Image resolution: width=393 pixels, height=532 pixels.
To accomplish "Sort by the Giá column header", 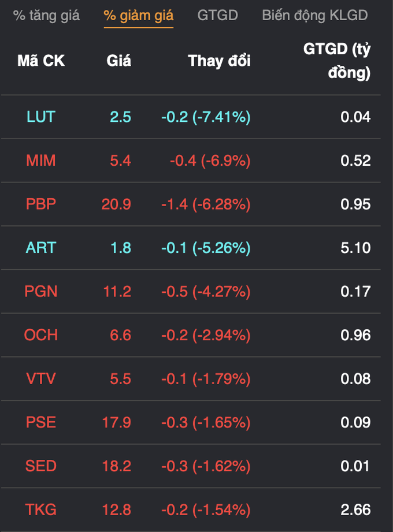I will 119,61.
